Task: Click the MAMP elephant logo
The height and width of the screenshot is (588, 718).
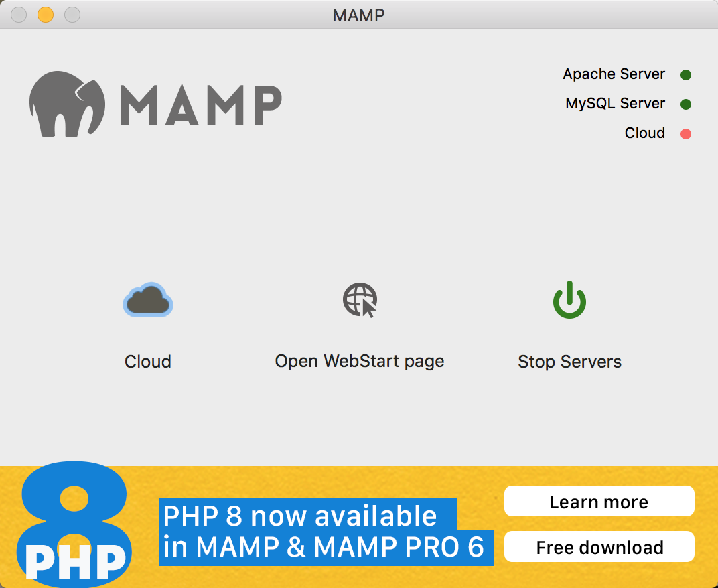Action: [67, 104]
